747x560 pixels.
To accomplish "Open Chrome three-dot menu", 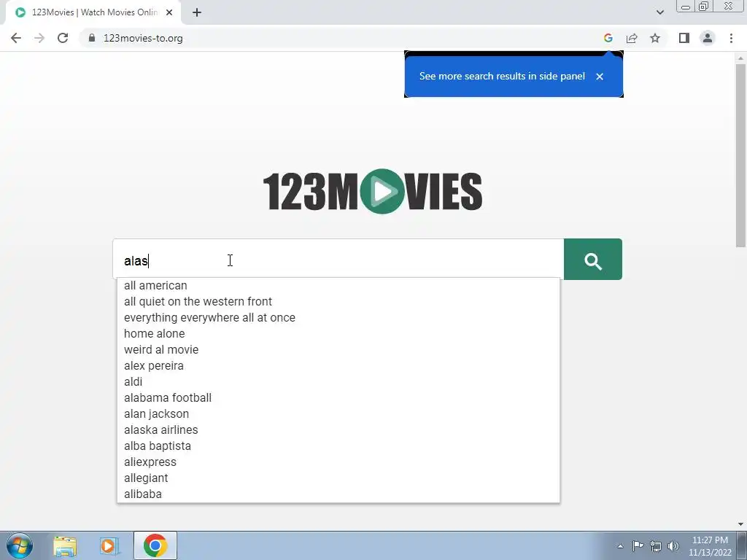I will point(731,38).
